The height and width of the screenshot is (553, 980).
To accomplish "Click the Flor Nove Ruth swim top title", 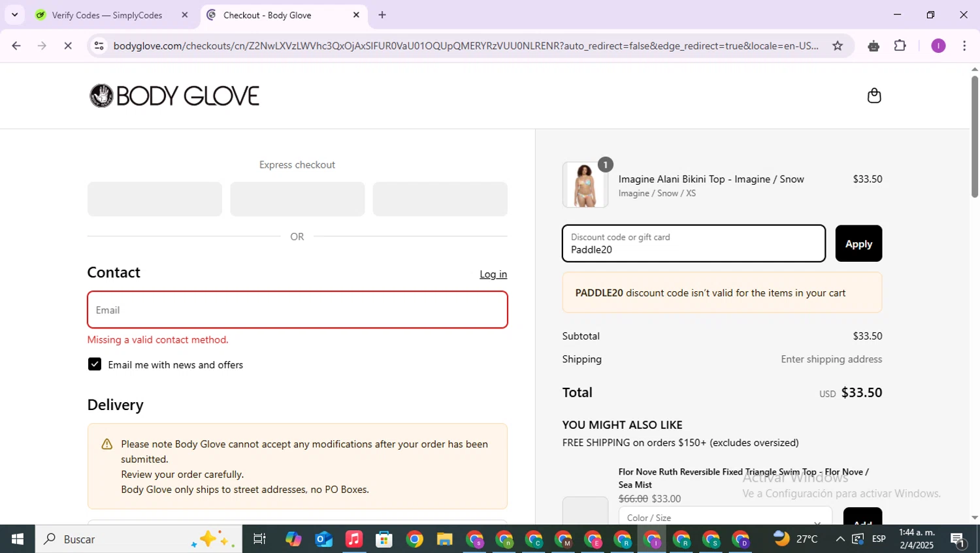I will point(743,478).
